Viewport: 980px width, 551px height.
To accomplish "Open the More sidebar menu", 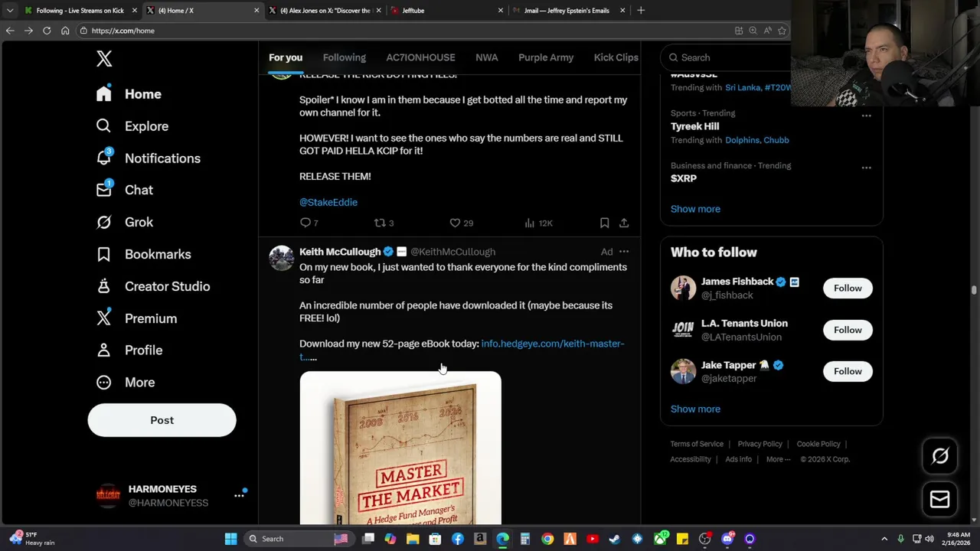I will tap(126, 382).
